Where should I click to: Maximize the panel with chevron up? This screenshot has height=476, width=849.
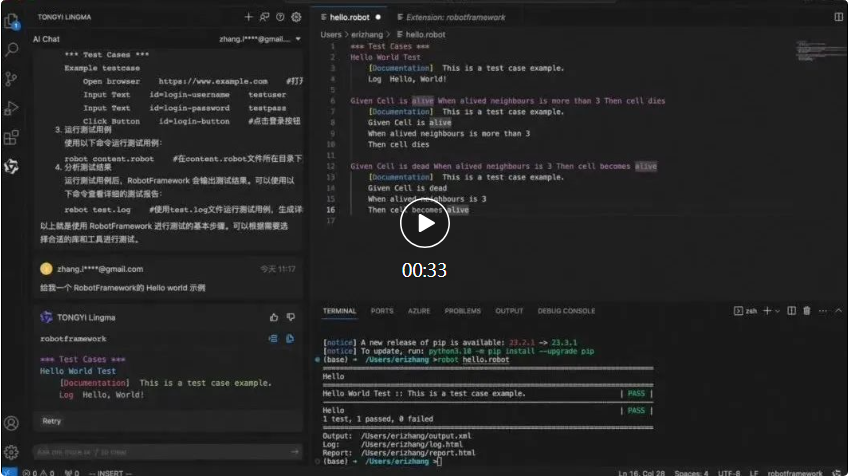click(839, 311)
